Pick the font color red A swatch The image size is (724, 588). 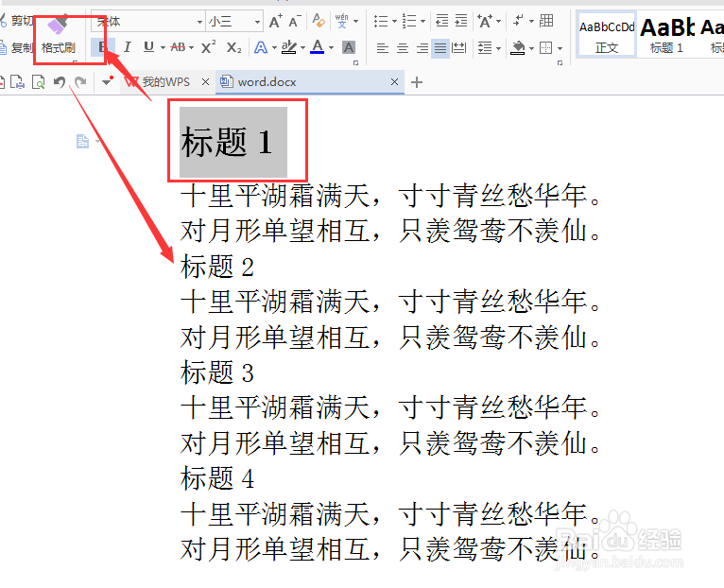(318, 47)
